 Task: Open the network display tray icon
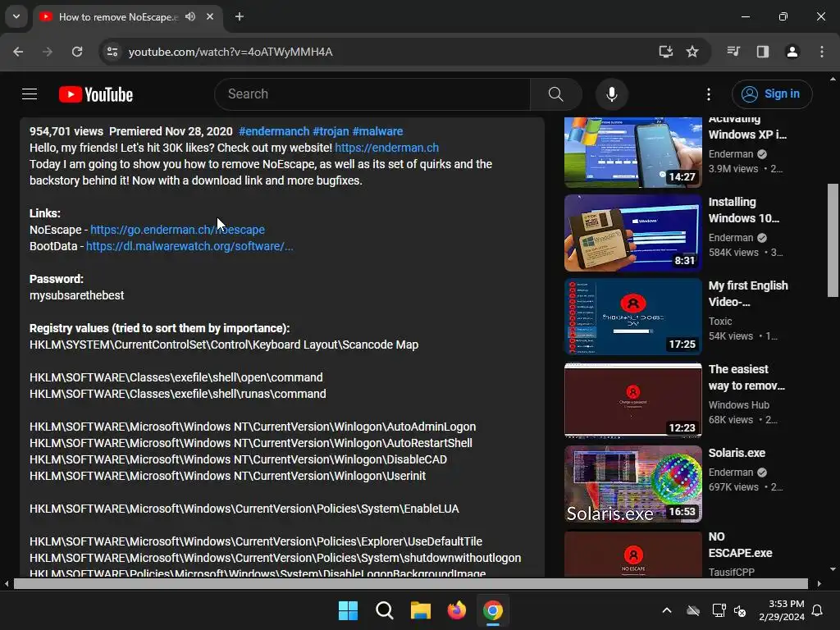(x=719, y=610)
